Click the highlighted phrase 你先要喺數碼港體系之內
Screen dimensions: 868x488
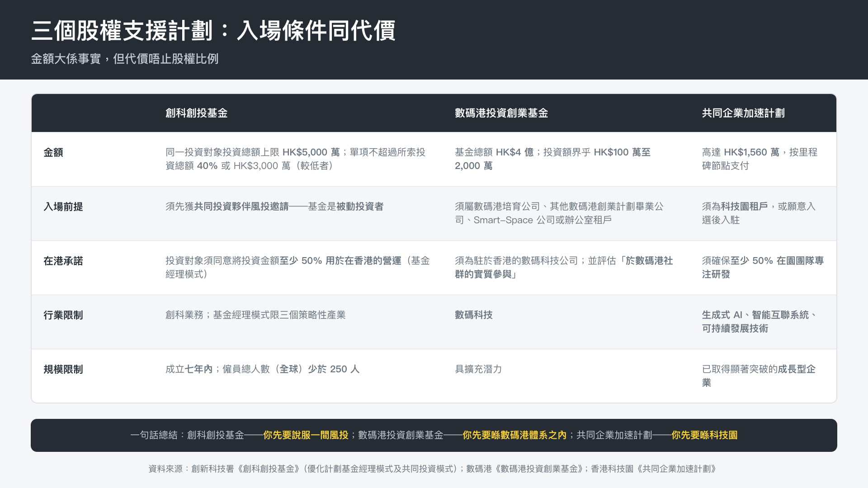(x=514, y=435)
